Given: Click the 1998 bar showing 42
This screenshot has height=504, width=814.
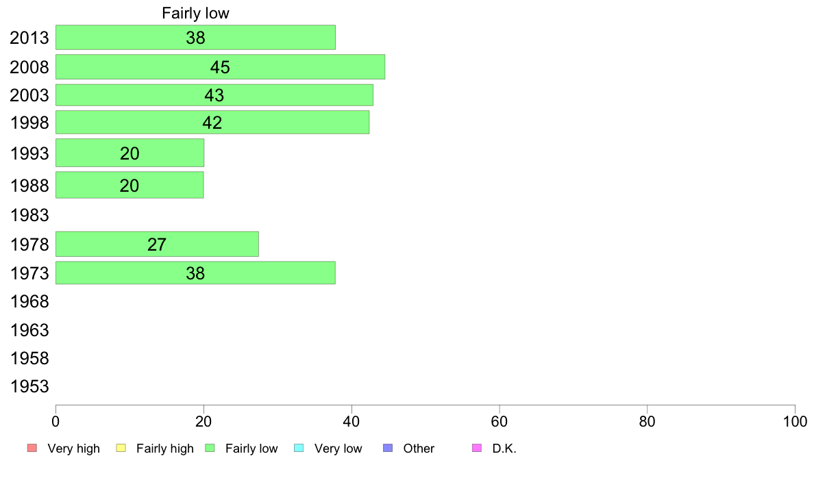Looking at the screenshot, I should pyautogui.click(x=212, y=123).
